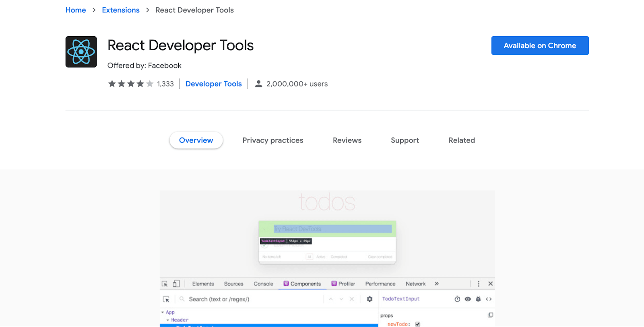Open the Support tab
This screenshot has width=644, height=327.
[x=405, y=140]
